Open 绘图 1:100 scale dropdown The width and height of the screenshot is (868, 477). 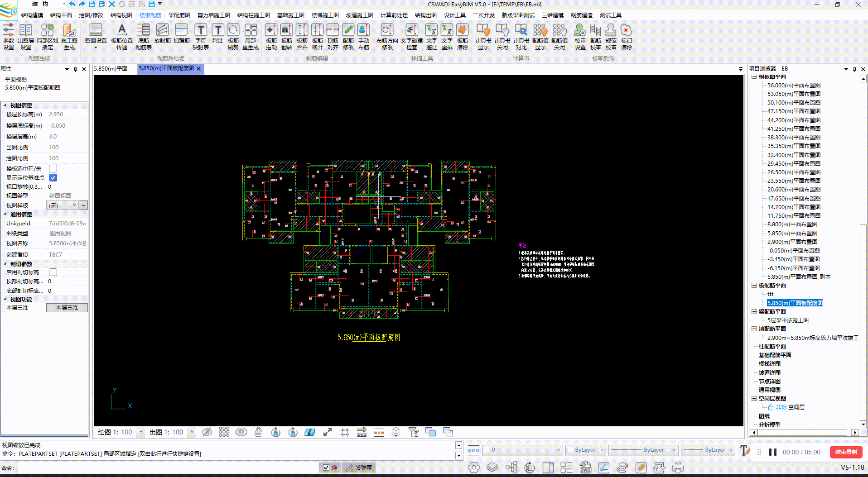pos(141,432)
